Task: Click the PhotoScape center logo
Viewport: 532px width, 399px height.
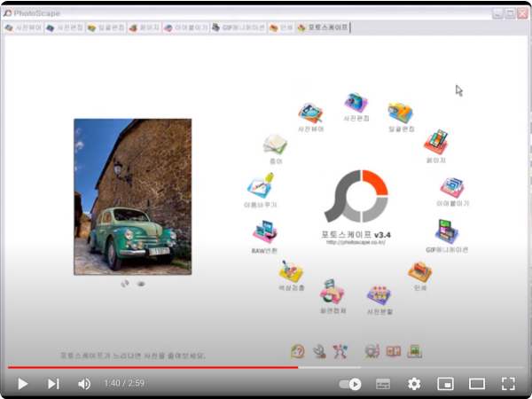Action: pyautogui.click(x=356, y=196)
